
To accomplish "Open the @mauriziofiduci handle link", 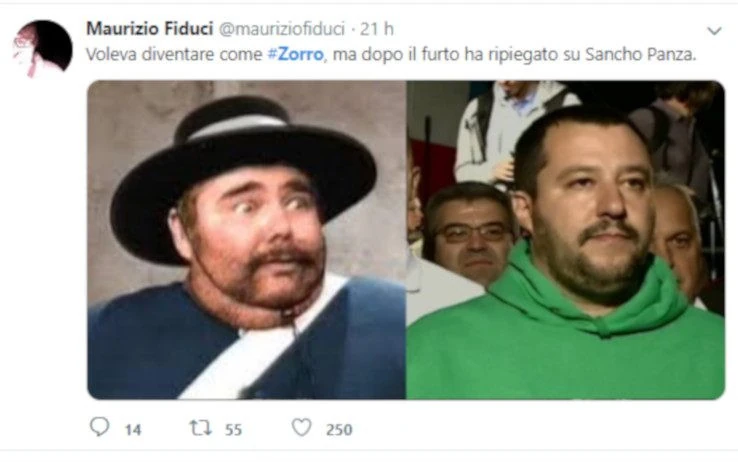I will (x=282, y=29).
